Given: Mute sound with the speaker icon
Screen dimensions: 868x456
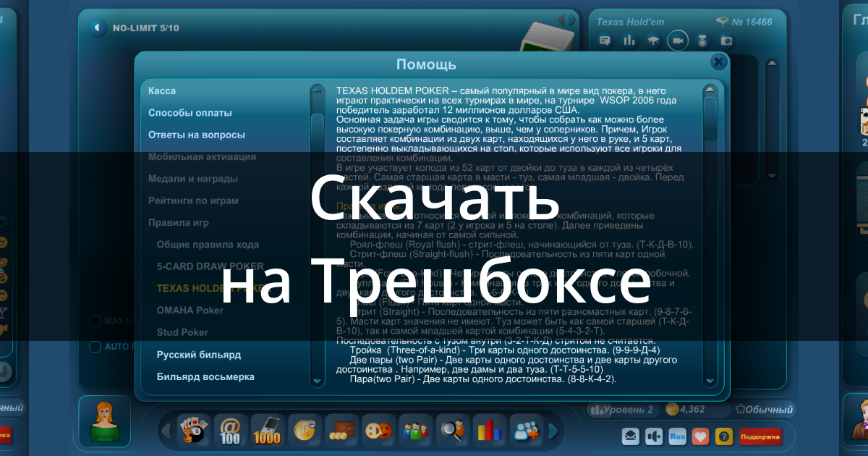Looking at the screenshot, I should coord(654,436).
